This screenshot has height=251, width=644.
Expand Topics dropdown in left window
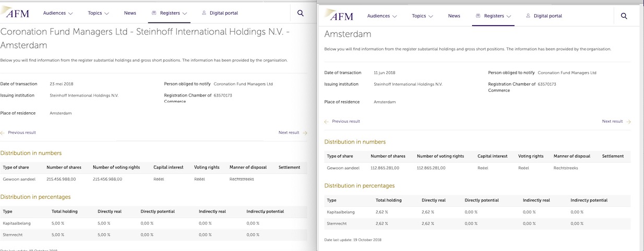coord(98,13)
